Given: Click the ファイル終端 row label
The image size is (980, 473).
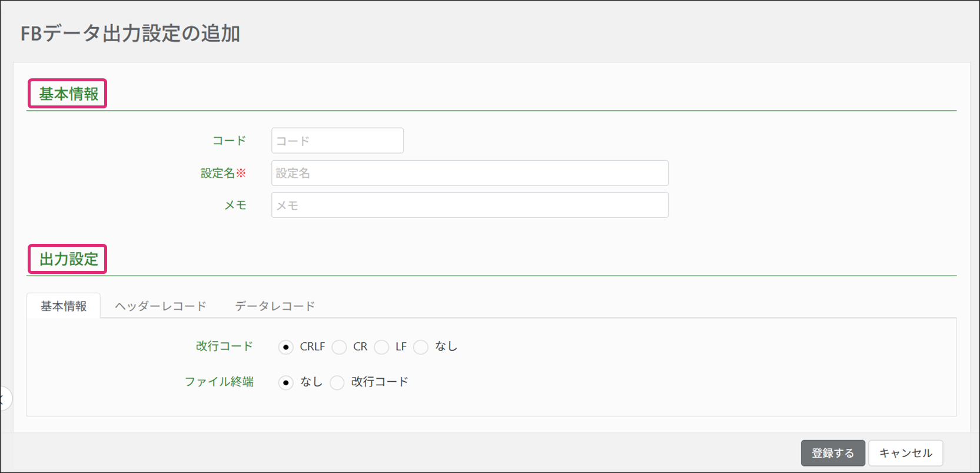Looking at the screenshot, I should point(219,382).
